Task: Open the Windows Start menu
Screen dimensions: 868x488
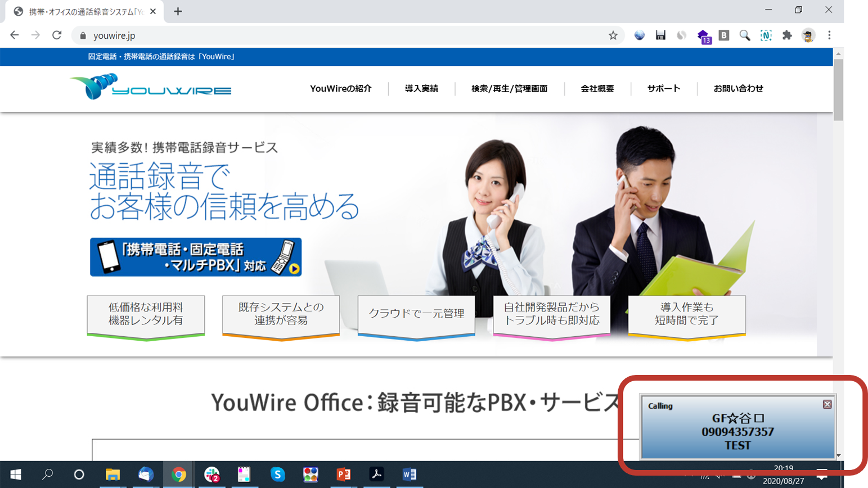Action: [16, 475]
